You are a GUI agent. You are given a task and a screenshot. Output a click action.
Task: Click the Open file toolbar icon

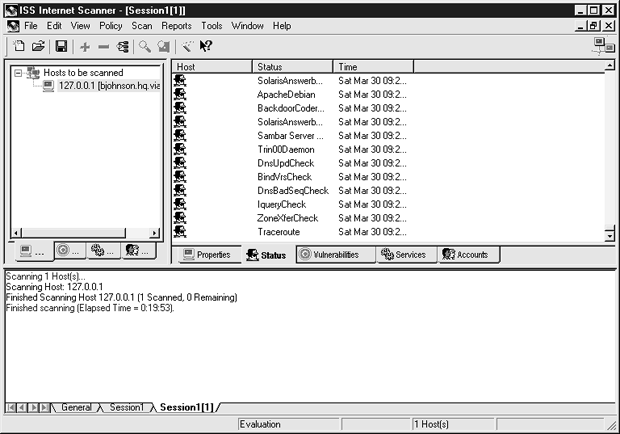point(38,46)
